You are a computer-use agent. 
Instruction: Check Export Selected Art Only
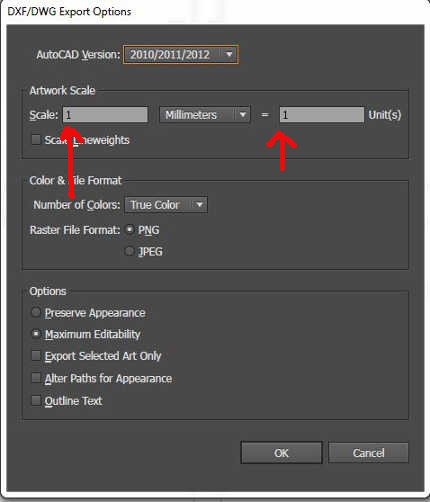(36, 356)
